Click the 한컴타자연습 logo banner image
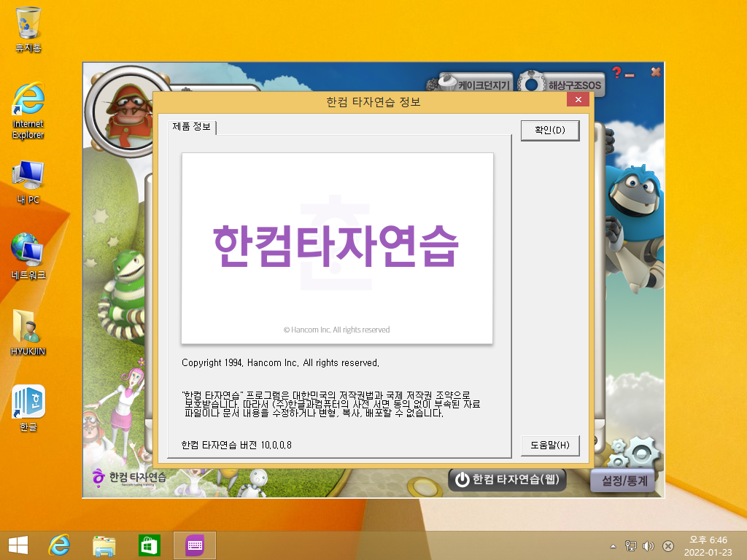747x560 pixels. [x=337, y=248]
